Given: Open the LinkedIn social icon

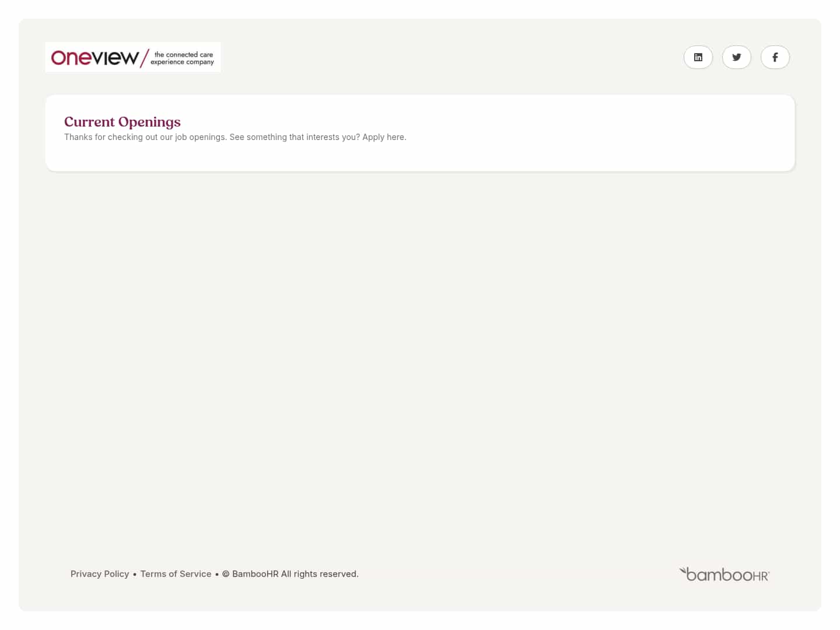Looking at the screenshot, I should pyautogui.click(x=698, y=57).
